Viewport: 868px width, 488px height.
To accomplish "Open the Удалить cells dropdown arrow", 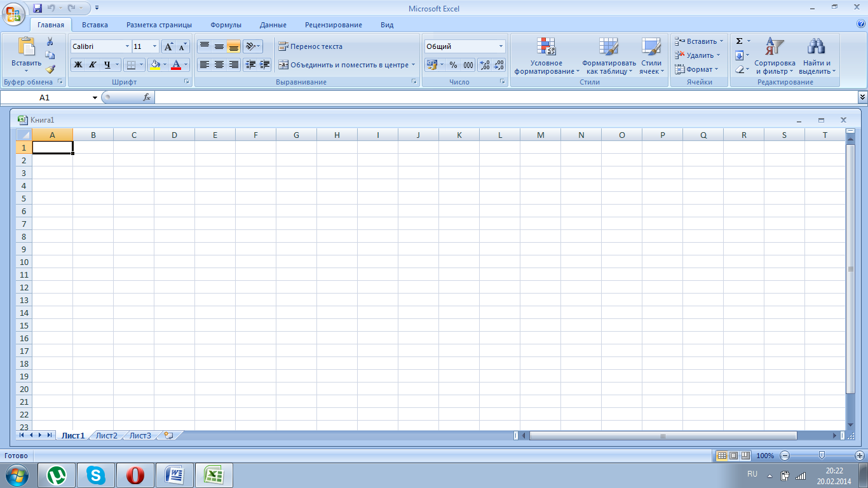I will (x=718, y=55).
